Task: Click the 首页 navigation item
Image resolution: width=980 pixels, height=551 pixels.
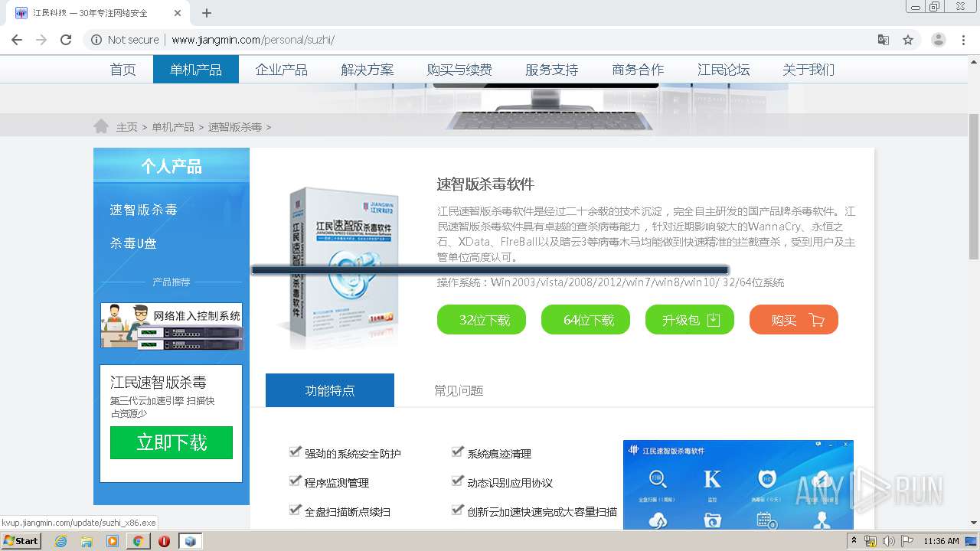Action: (x=122, y=70)
